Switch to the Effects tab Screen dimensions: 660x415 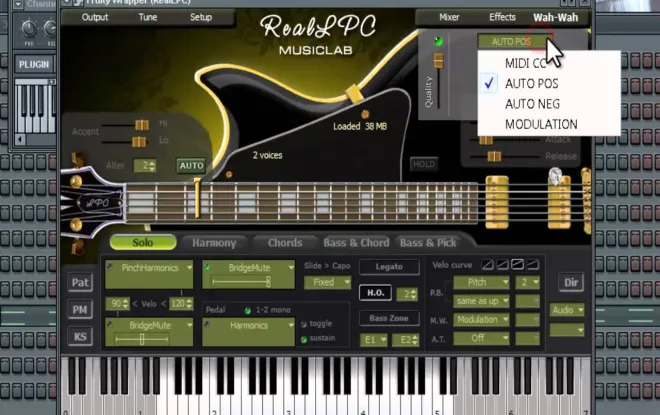click(x=502, y=17)
